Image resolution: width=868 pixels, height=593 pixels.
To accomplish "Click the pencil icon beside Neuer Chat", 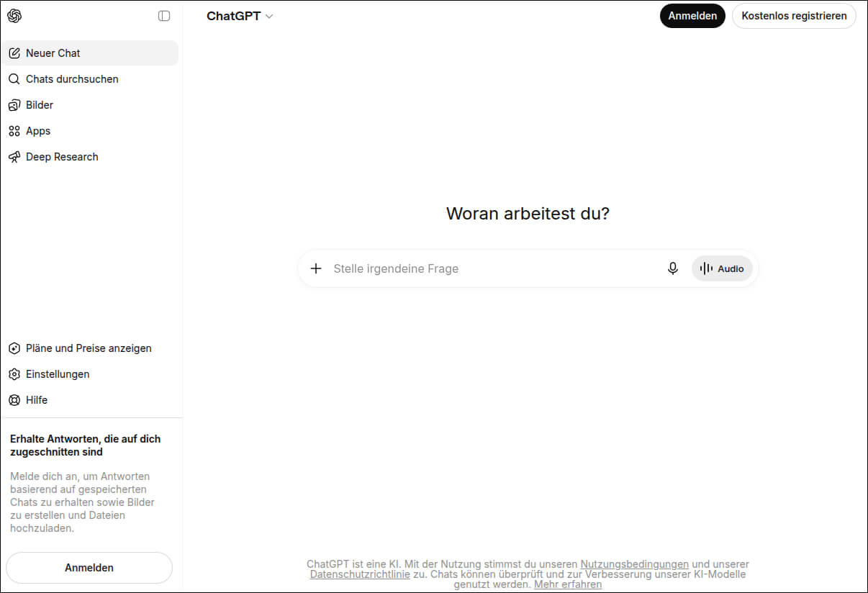I will coord(14,53).
